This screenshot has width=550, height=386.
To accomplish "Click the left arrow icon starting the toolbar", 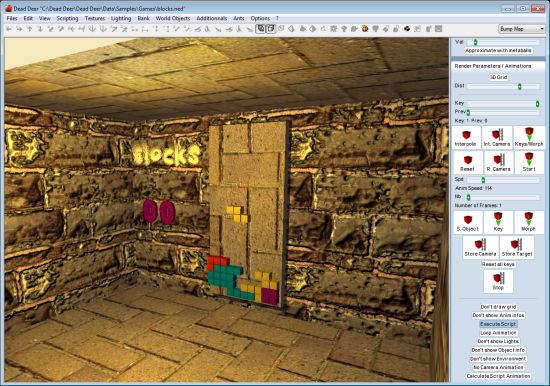I will coord(9,29).
